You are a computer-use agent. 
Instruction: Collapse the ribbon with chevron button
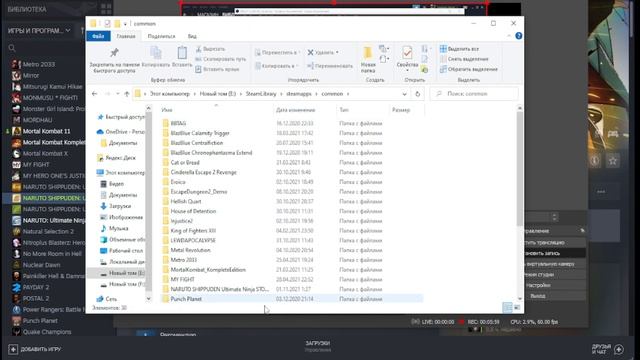click(x=509, y=36)
